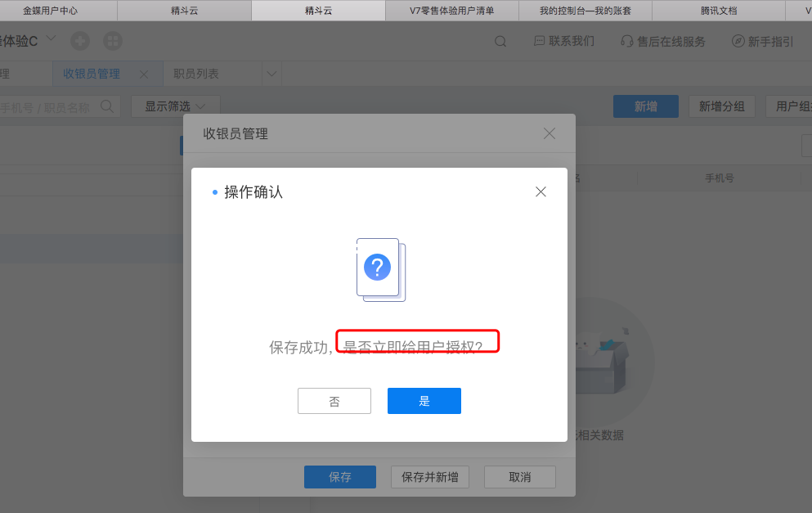The height and width of the screenshot is (513, 812).
Task: Click the 保存并新增 button
Action: 430,477
